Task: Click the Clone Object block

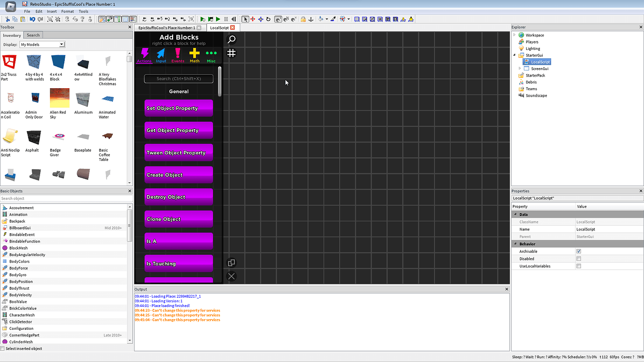Action: [x=178, y=219]
